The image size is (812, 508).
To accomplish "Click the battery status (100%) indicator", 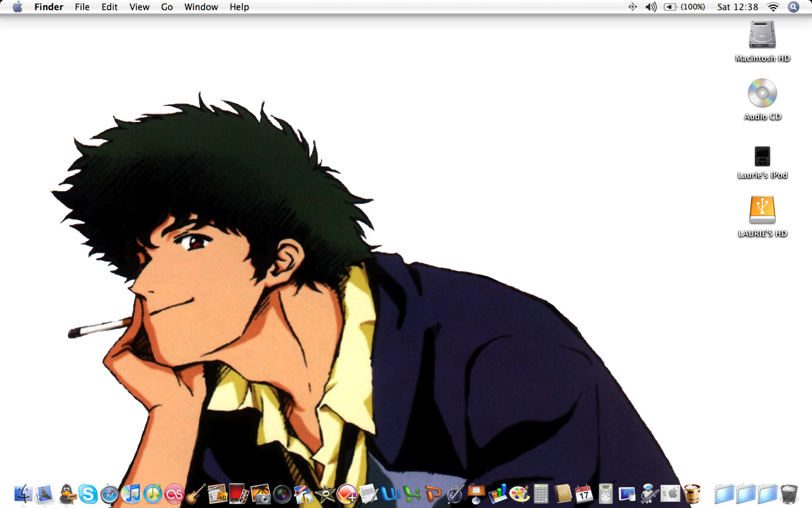I will [684, 7].
